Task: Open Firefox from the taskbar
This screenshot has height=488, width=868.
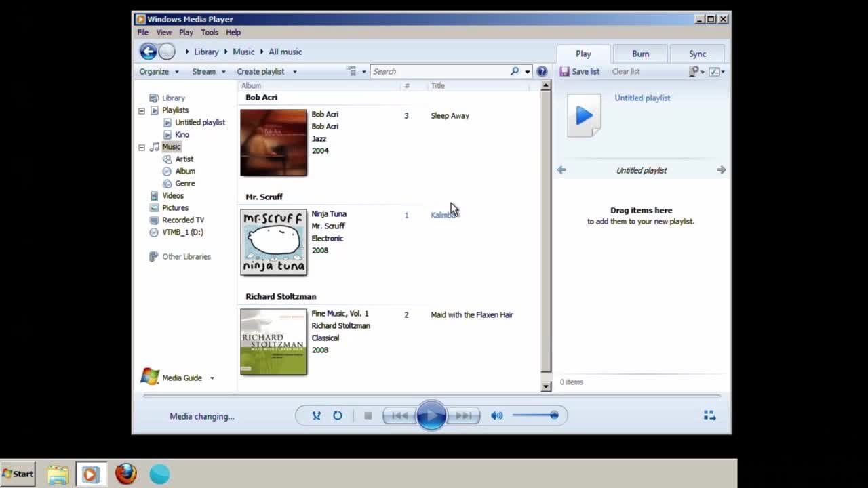Action: pyautogui.click(x=125, y=474)
